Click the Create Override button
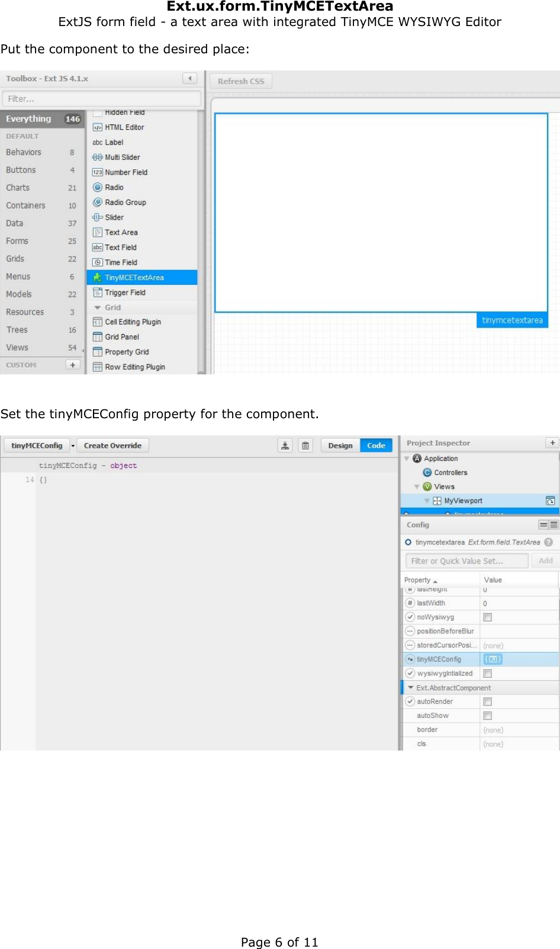Viewport: 560px width, 949px height. pos(113,445)
